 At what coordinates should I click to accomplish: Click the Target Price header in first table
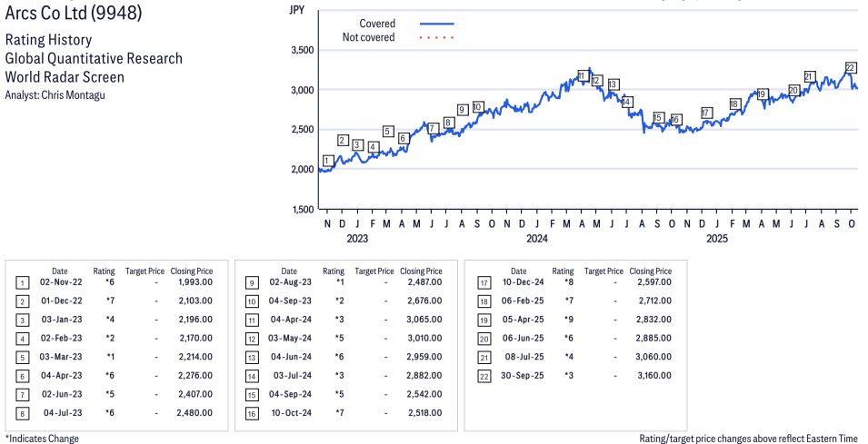(x=145, y=271)
